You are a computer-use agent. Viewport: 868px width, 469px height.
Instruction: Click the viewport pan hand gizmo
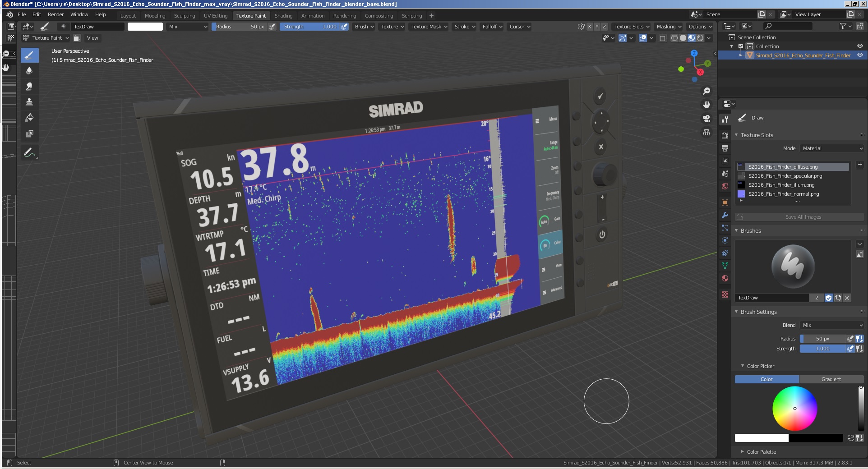coord(706,105)
